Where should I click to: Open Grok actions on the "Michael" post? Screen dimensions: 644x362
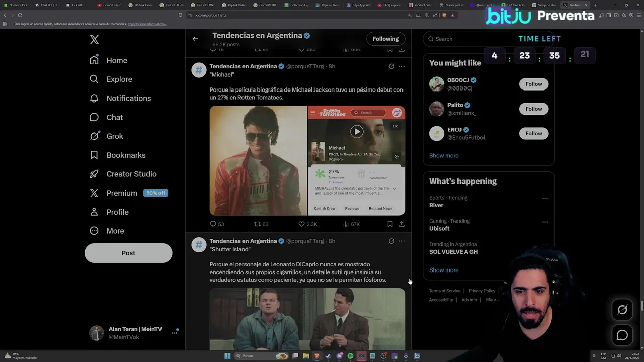(x=391, y=66)
